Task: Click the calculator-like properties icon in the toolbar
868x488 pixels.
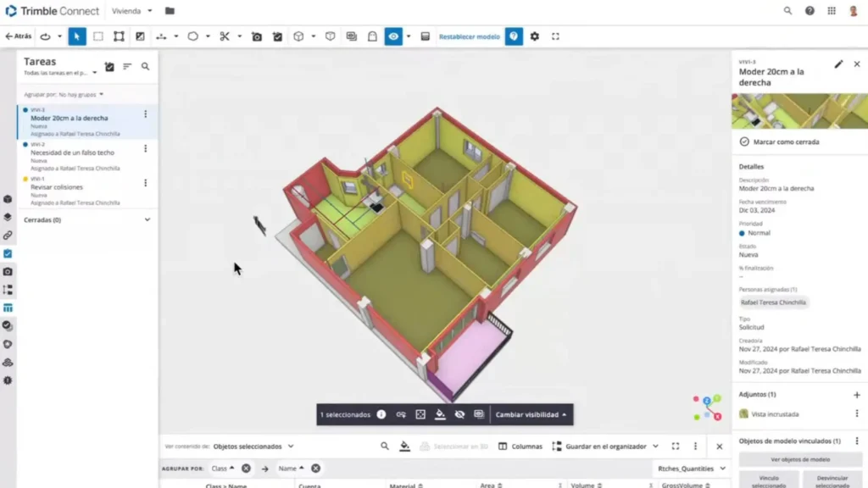Action: click(425, 36)
